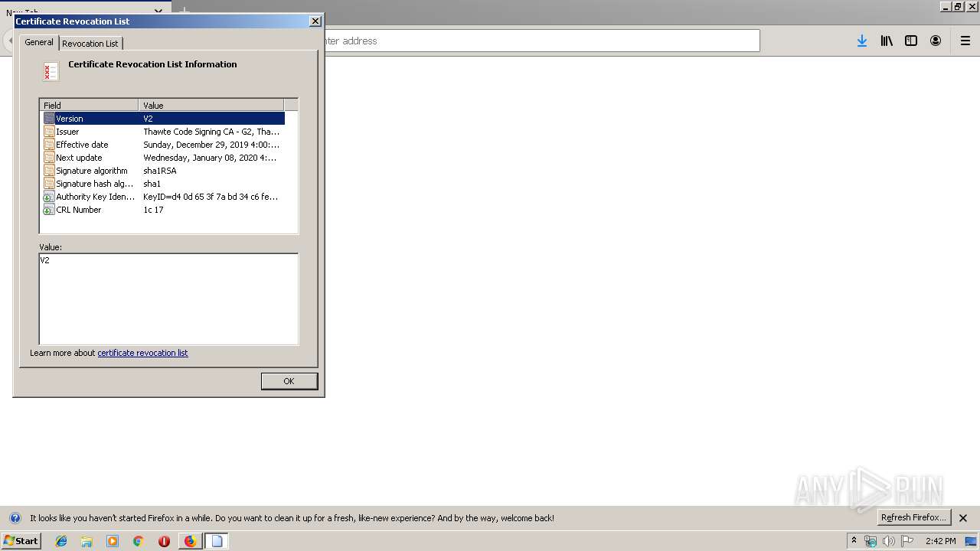Open the Windows Start menu
980x551 pixels.
pyautogui.click(x=21, y=540)
